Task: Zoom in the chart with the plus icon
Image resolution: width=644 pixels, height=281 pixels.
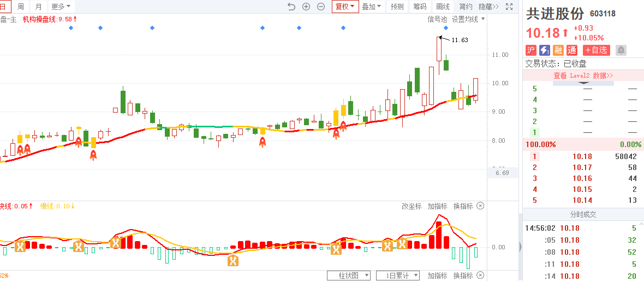Action: (x=306, y=7)
